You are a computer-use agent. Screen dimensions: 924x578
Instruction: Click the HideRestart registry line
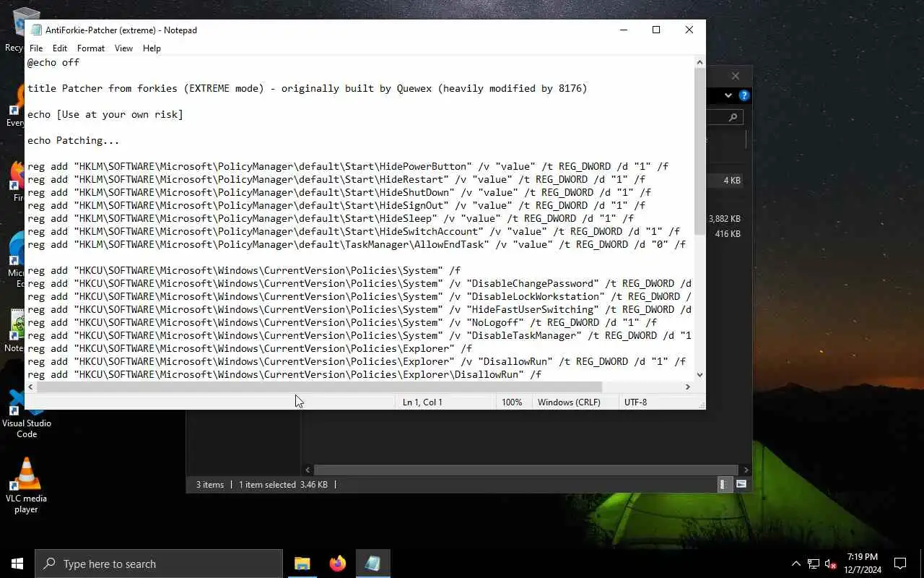pyautogui.click(x=336, y=180)
